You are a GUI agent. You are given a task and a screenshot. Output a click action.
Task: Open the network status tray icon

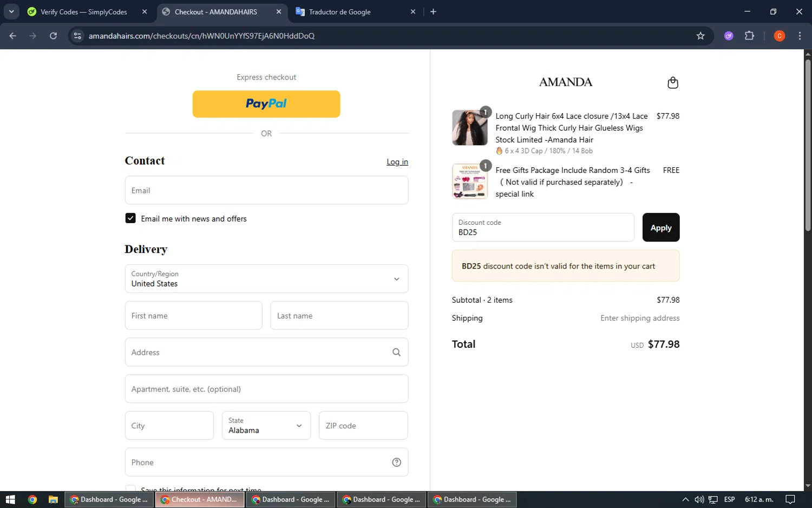pyautogui.click(x=713, y=499)
